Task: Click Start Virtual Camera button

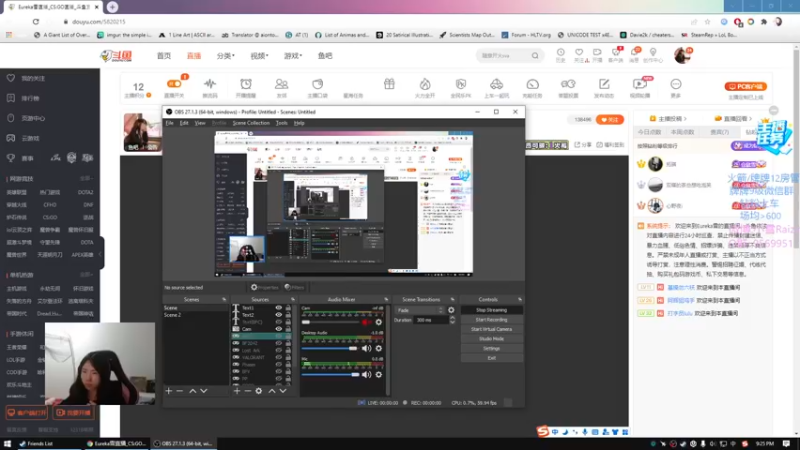Action: point(491,330)
